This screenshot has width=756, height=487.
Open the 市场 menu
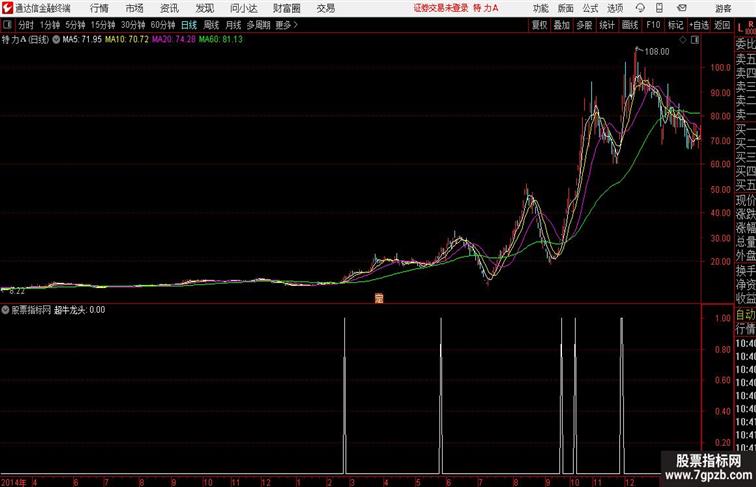click(135, 8)
